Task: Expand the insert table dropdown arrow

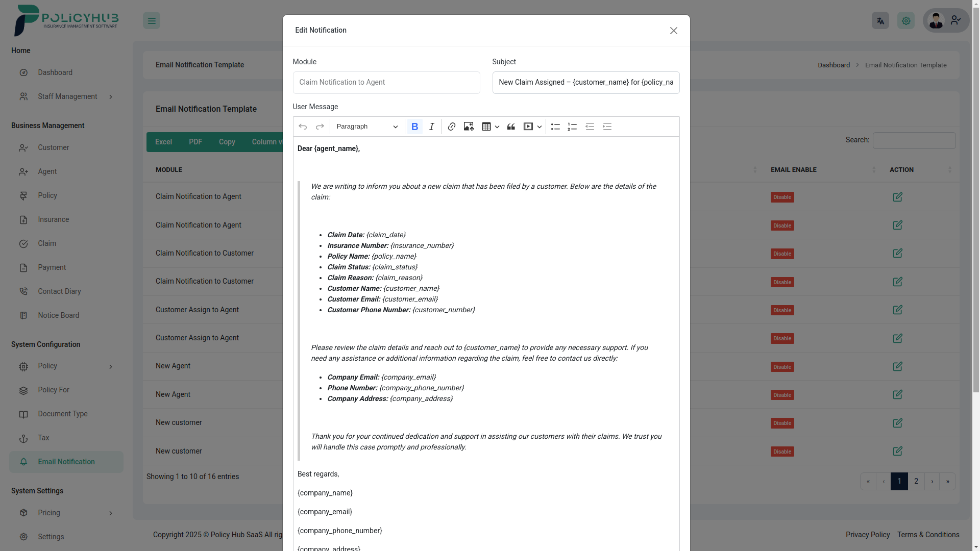Action: coord(498,127)
